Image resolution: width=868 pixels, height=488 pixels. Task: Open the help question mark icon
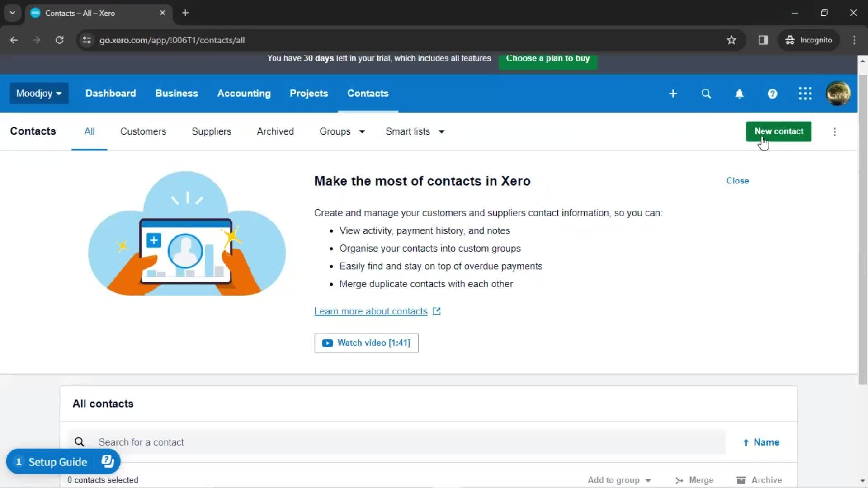click(772, 94)
